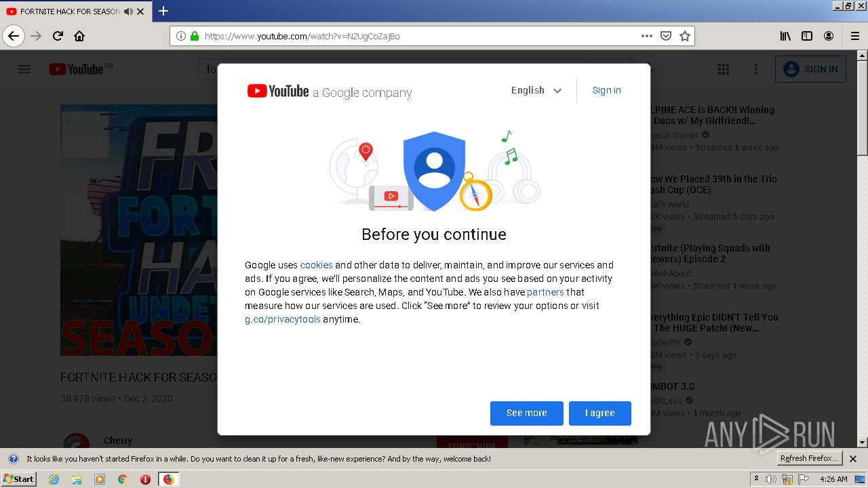The height and width of the screenshot is (488, 868).
Task: Click the volume icon in system tray
Action: click(x=771, y=479)
